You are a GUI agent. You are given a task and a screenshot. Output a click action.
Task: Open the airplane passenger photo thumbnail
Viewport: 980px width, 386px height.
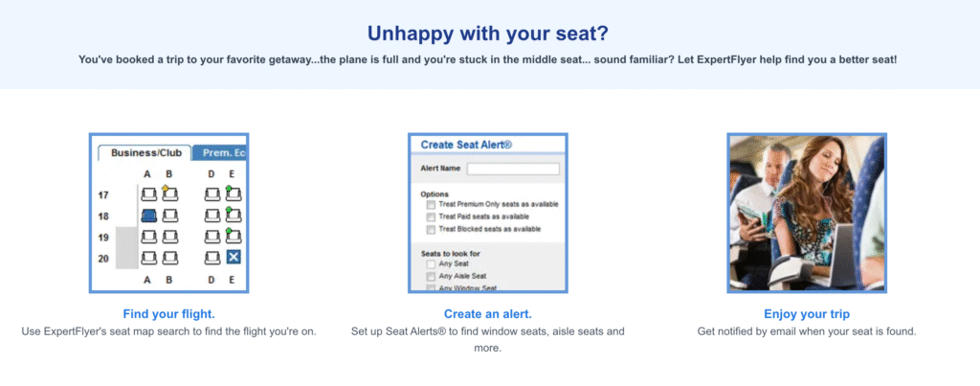pos(807,213)
